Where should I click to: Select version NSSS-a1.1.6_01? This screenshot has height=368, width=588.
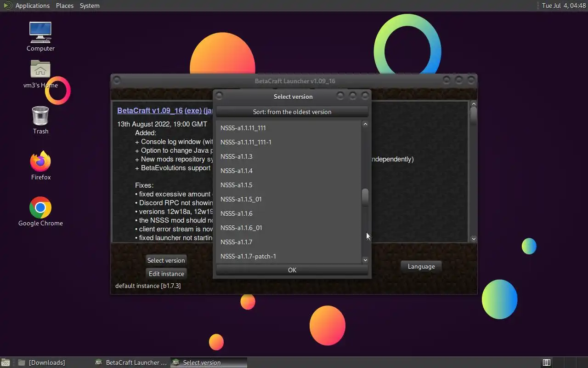pyautogui.click(x=288, y=228)
